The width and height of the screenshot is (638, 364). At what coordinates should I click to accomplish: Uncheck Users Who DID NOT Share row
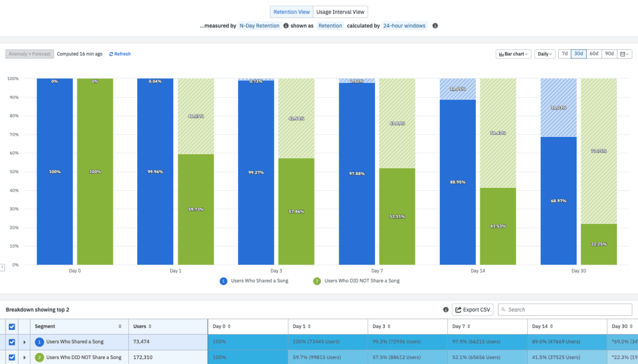[11, 357]
